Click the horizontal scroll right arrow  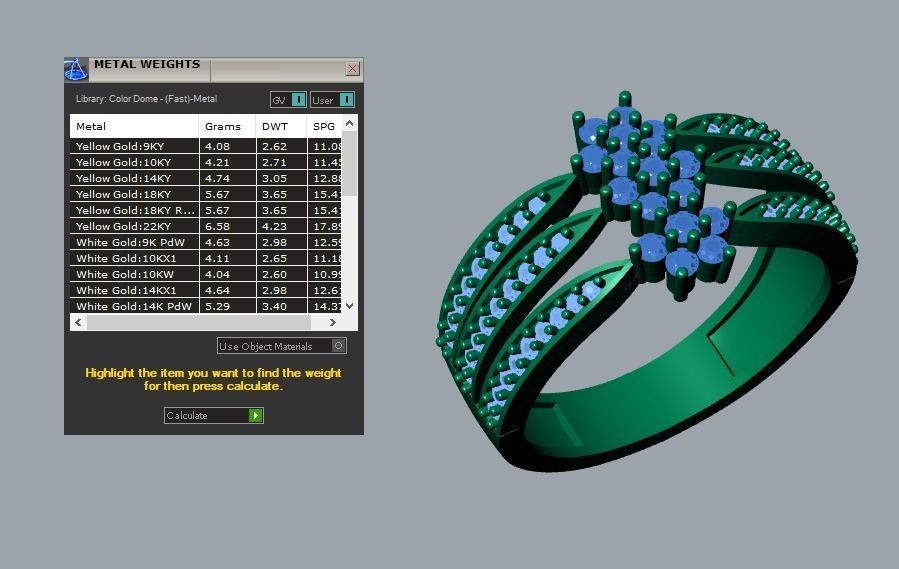click(x=333, y=322)
